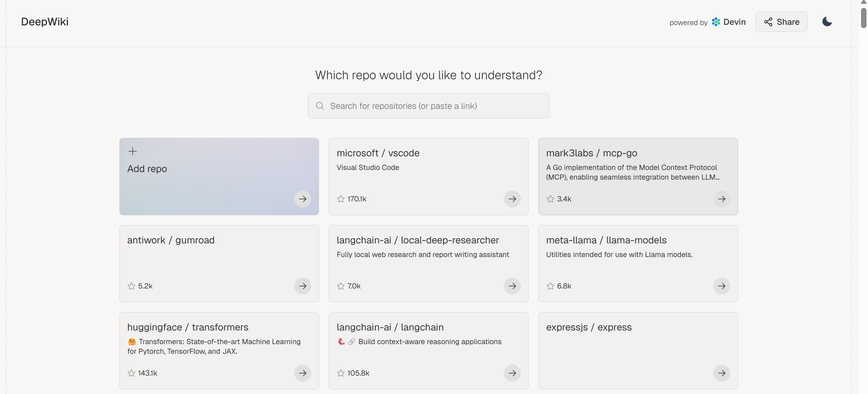Viewport: 868px width, 394px height.
Task: Click the Devin logo icon
Action: (x=715, y=22)
